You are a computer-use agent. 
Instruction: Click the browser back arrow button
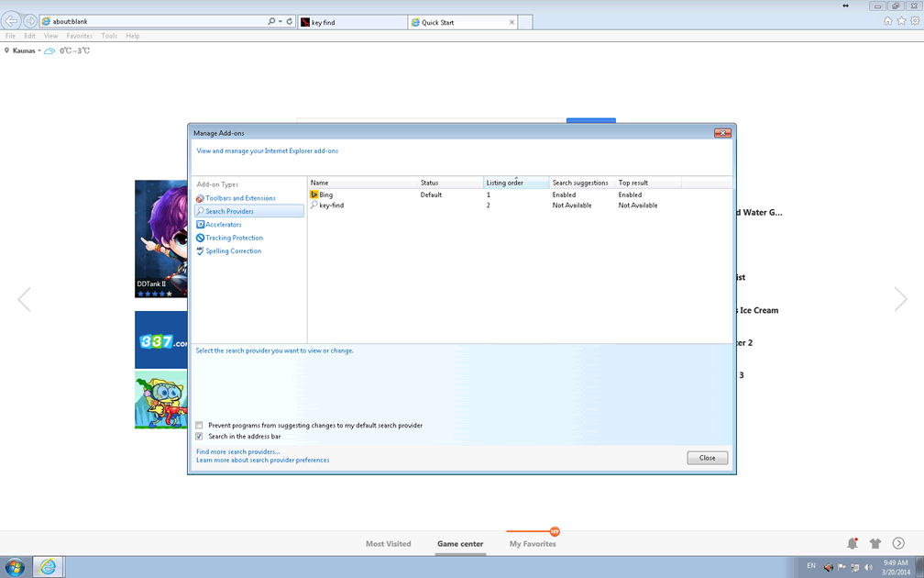[x=12, y=21]
